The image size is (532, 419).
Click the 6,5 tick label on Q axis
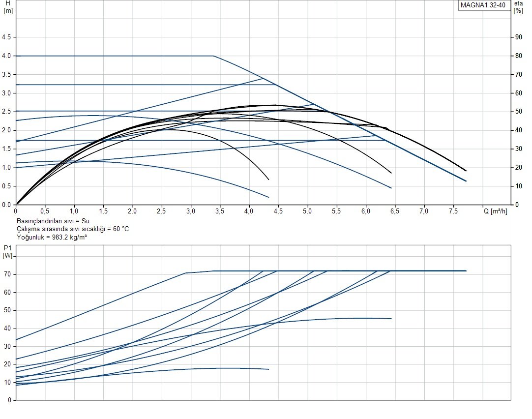click(x=395, y=211)
